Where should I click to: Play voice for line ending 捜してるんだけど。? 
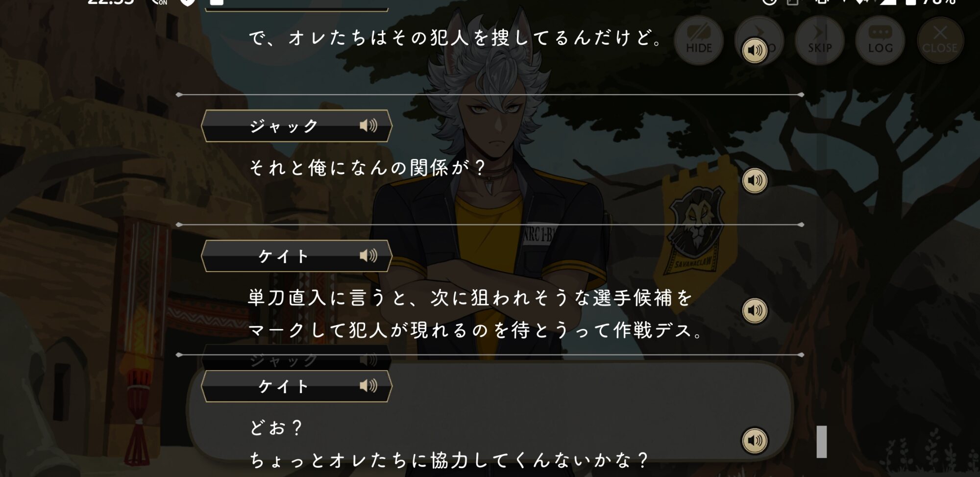coord(755,50)
